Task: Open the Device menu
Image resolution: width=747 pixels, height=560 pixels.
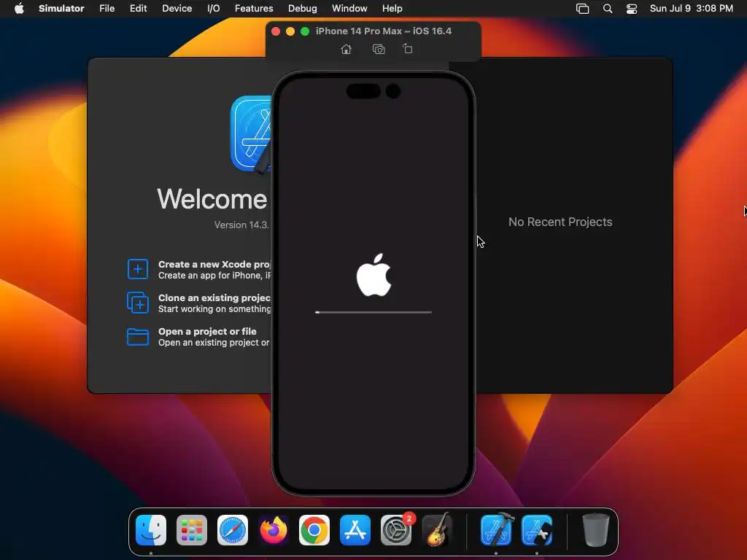Action: coord(177,8)
